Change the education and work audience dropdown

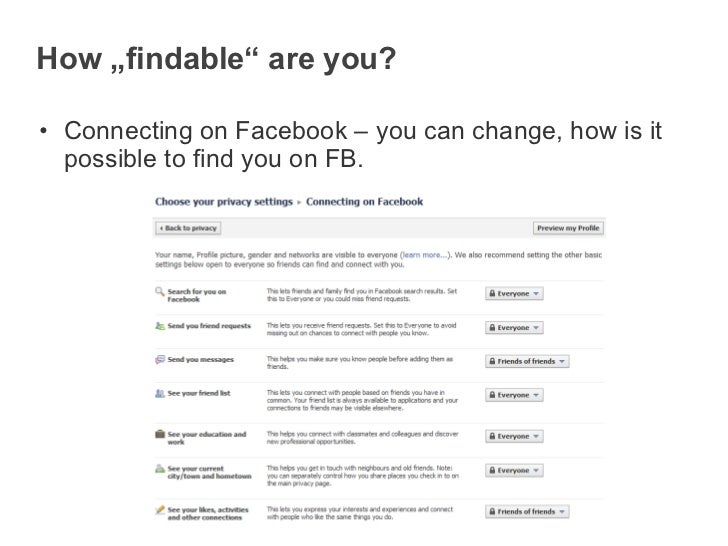[x=514, y=436]
